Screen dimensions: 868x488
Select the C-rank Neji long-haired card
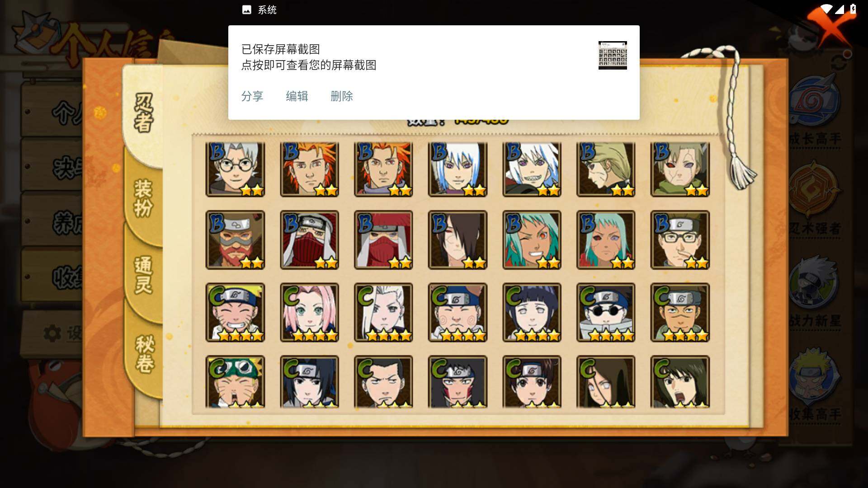[606, 382]
